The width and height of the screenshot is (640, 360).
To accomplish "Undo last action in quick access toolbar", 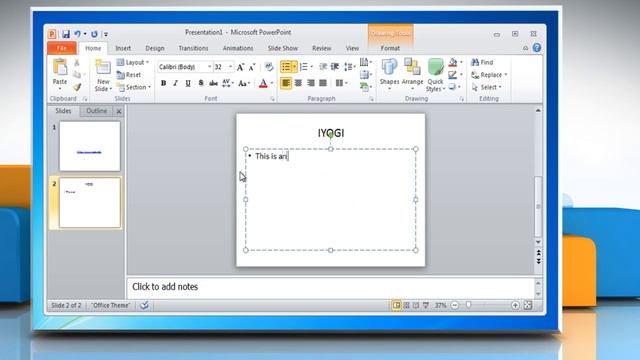I will tap(77, 34).
